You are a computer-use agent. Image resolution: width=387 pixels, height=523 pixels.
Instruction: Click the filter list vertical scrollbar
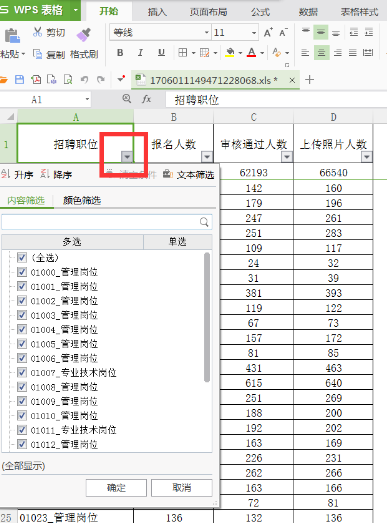(207, 317)
